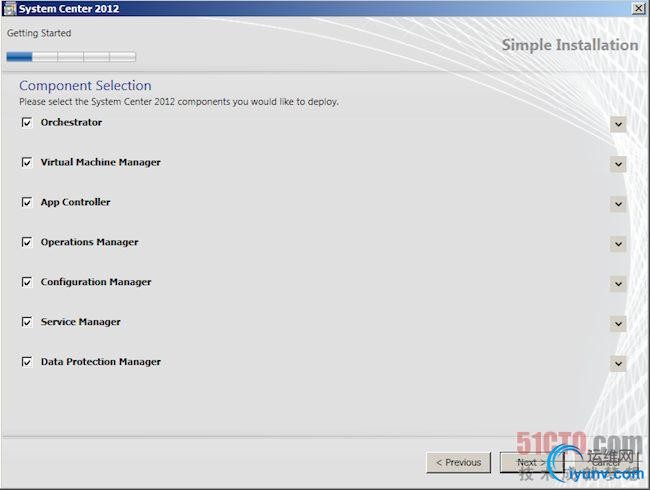This screenshot has height=490, width=650.
Task: Disable the Operations Manager checkbox
Action: coord(27,242)
